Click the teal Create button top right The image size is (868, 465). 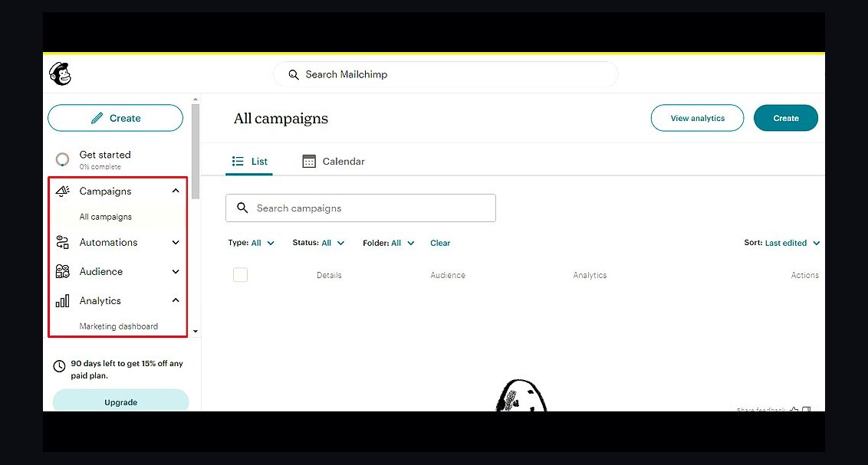(x=786, y=118)
